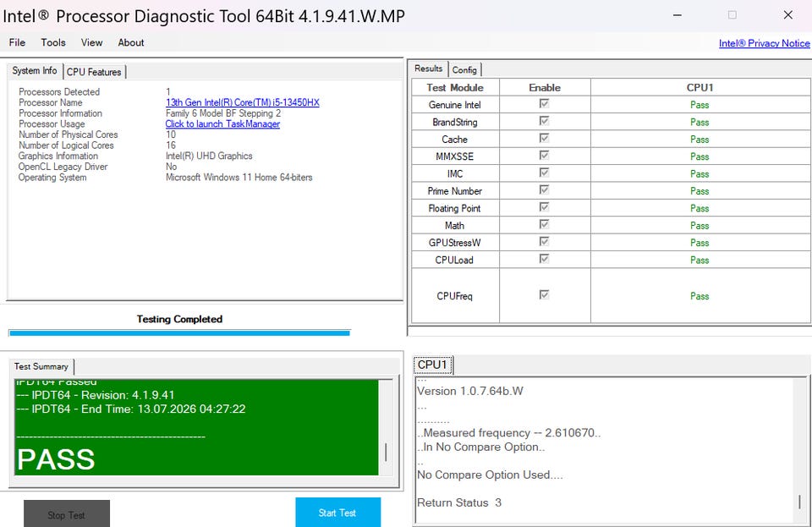The height and width of the screenshot is (527, 812).
Task: Minimize the diagnostic tool window
Action: click(677, 15)
